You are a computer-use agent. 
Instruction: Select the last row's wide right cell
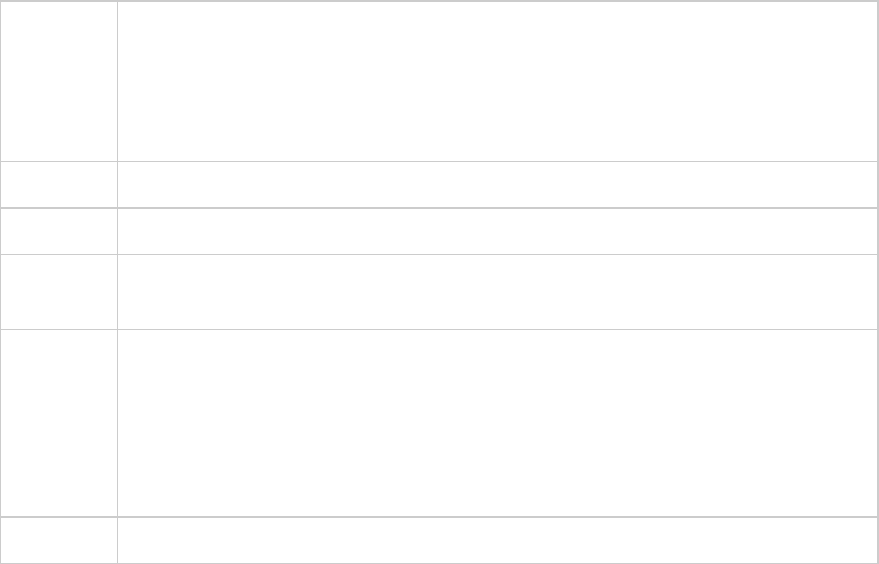click(495, 540)
